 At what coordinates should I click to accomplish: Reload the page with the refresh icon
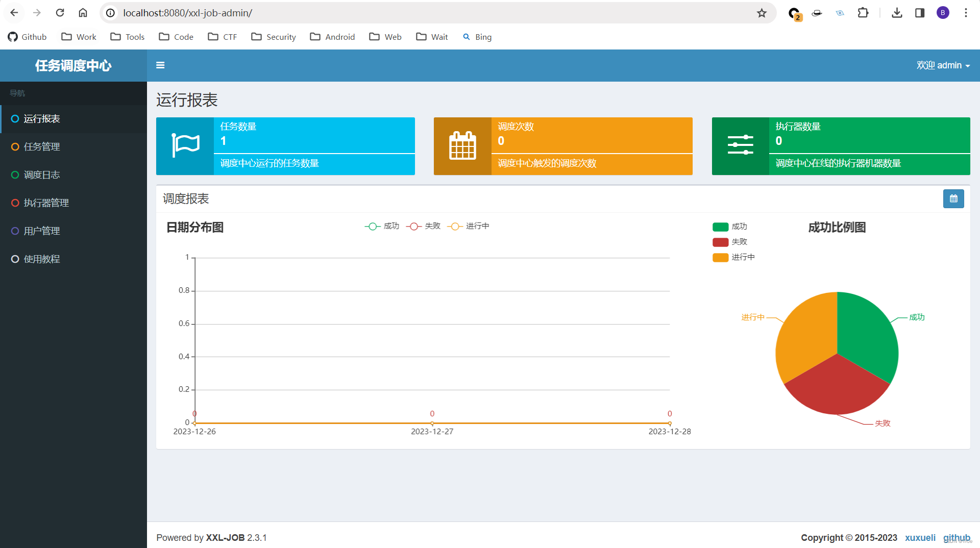(60, 13)
